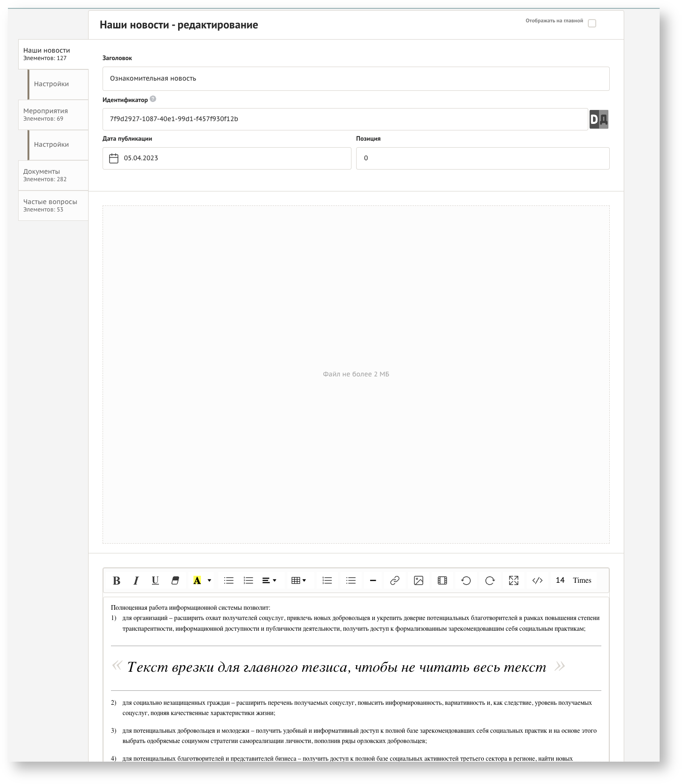Switch to HTML code view

tap(537, 580)
